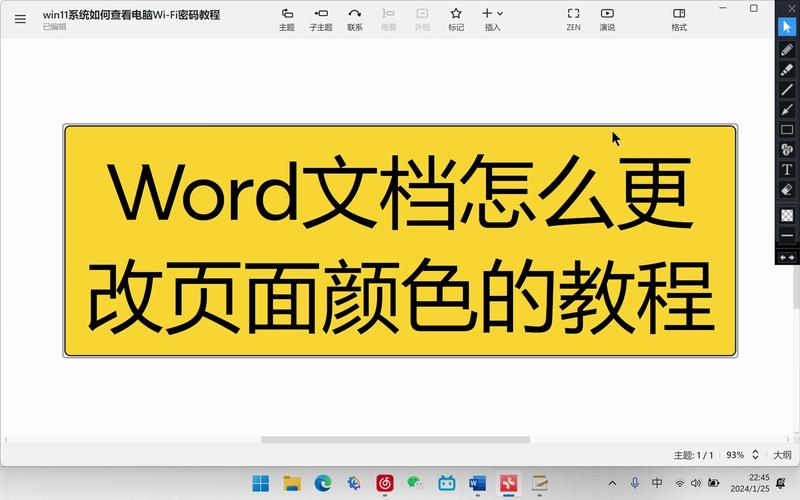
Task: Enter ZEN mode
Action: [573, 19]
